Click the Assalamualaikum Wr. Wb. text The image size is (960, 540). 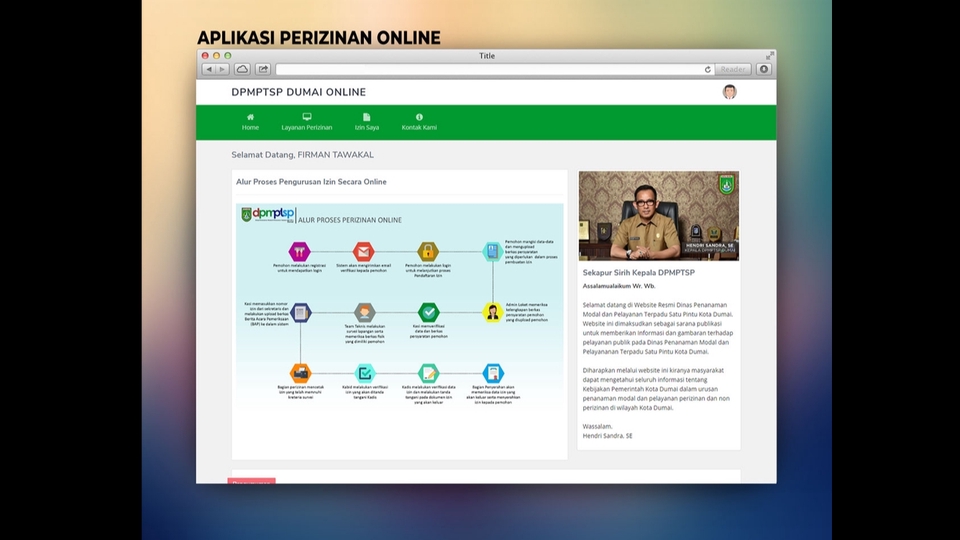click(619, 286)
